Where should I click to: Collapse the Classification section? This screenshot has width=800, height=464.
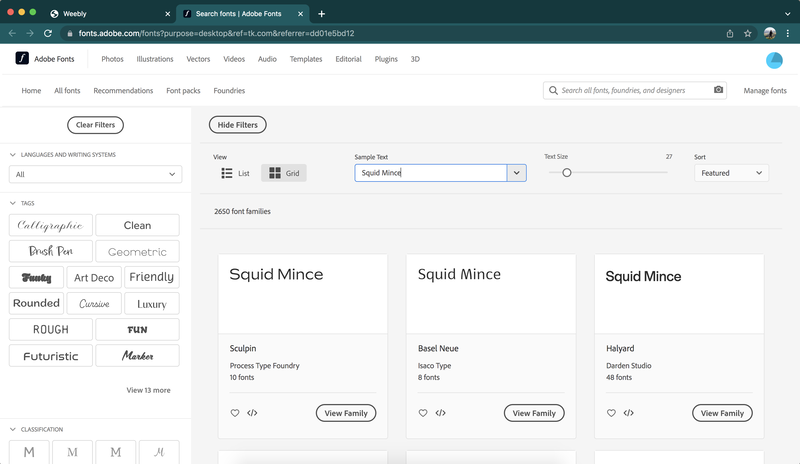pos(13,429)
